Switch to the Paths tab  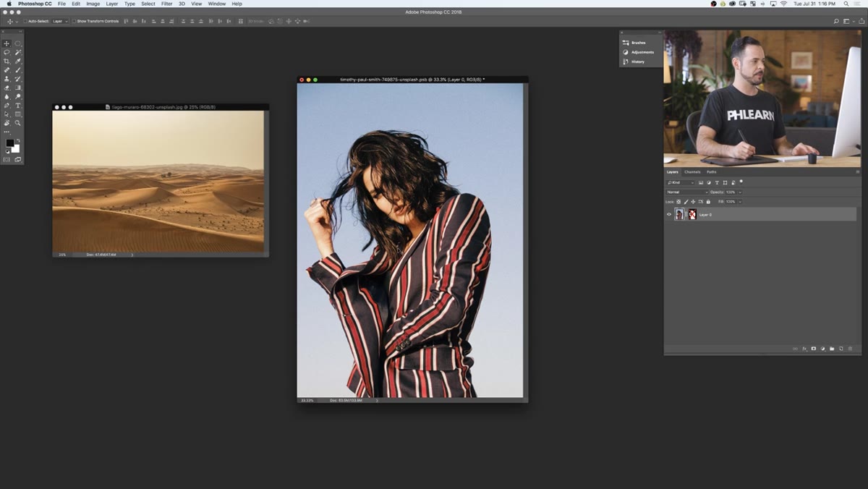click(x=711, y=172)
